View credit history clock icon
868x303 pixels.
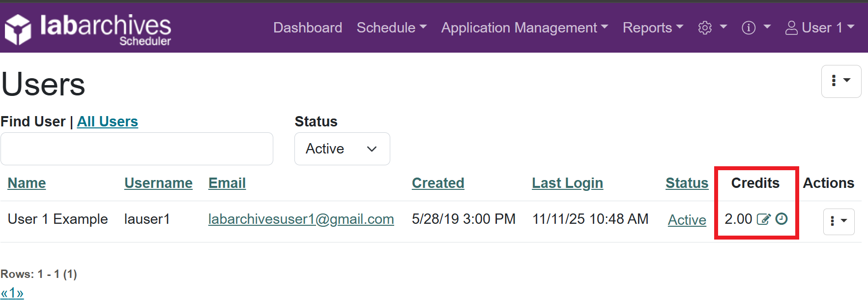pyautogui.click(x=781, y=219)
